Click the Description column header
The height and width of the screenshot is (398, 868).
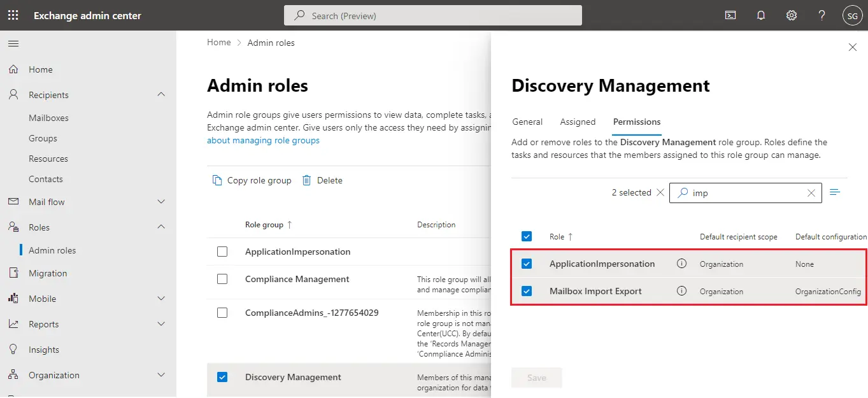coord(436,224)
